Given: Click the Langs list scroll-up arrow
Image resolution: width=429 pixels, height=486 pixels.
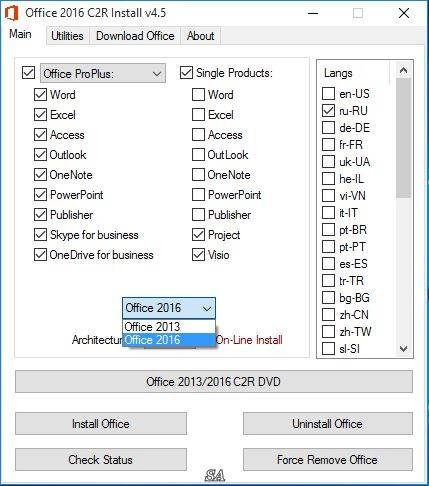Looking at the screenshot, I should 403,70.
